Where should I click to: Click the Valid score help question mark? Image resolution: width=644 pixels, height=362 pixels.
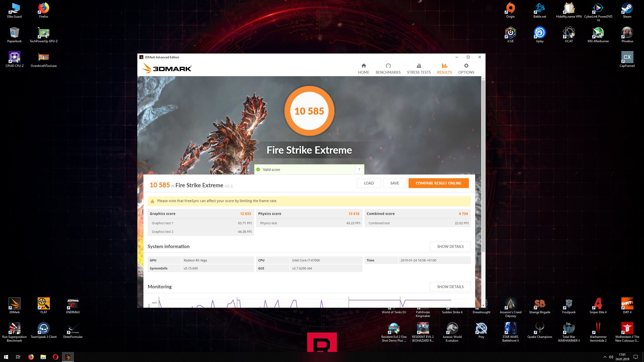[359, 169]
